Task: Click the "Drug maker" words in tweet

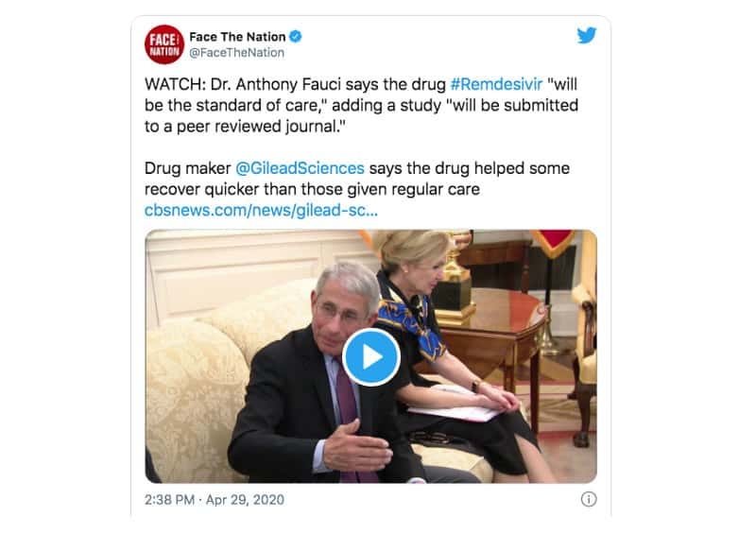Action: click(x=187, y=168)
